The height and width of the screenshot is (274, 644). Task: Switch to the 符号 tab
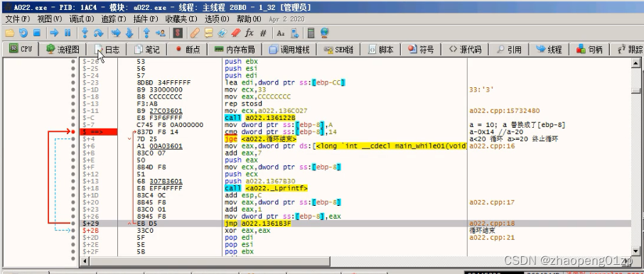tap(422, 49)
